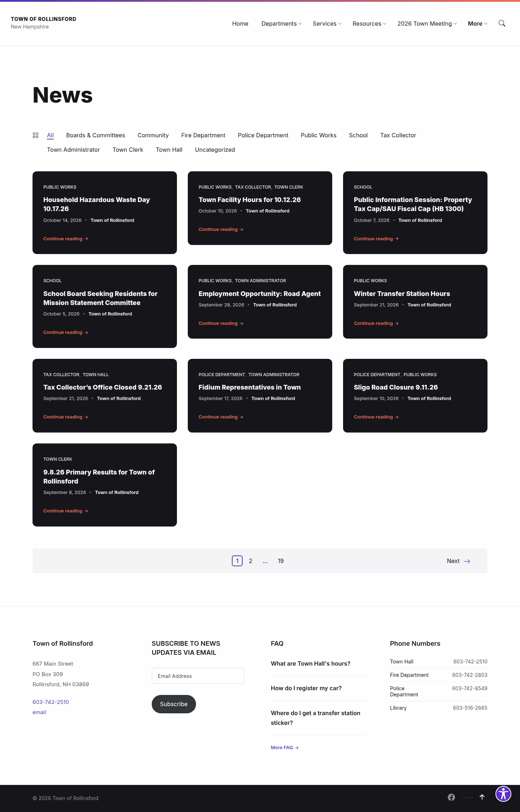520x812 pixels.
Task: Expand the Services dropdown menu
Action: tap(327, 23)
